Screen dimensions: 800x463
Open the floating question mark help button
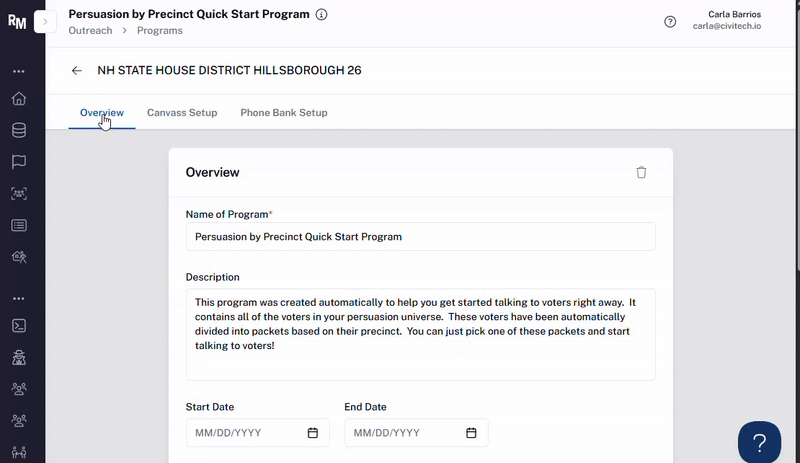click(x=759, y=443)
